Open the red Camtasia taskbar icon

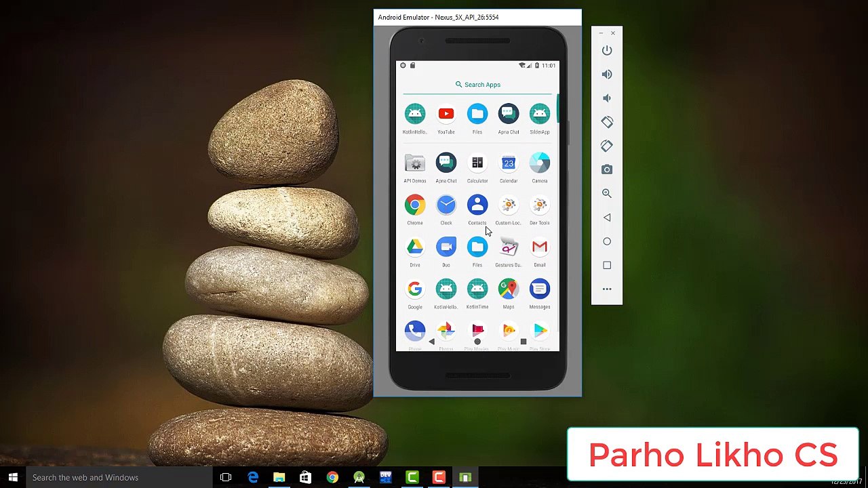(x=439, y=478)
